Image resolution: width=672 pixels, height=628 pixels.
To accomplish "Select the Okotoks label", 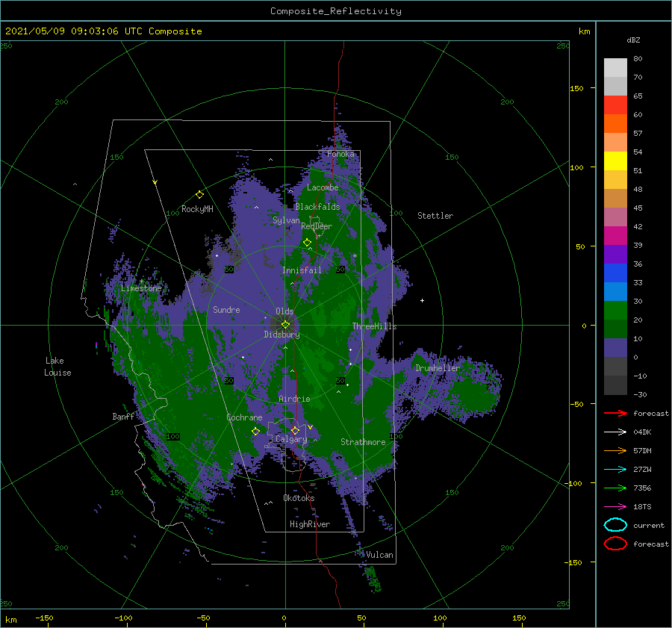I will [299, 498].
